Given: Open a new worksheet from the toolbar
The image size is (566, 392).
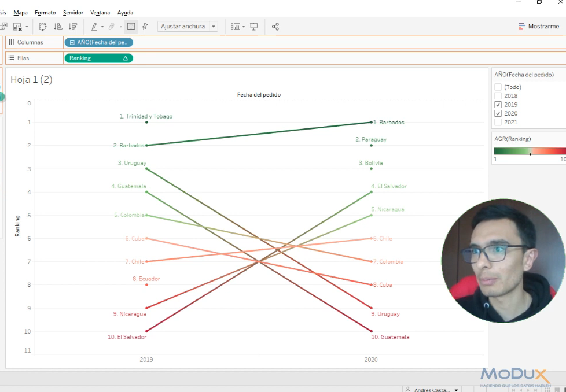Looking at the screenshot, I should pos(5,26).
